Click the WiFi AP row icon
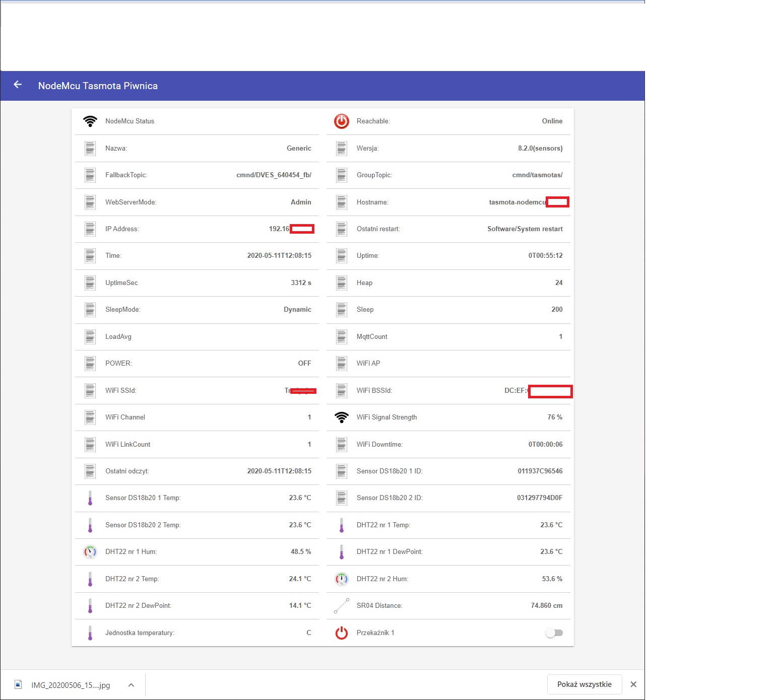 click(x=342, y=364)
